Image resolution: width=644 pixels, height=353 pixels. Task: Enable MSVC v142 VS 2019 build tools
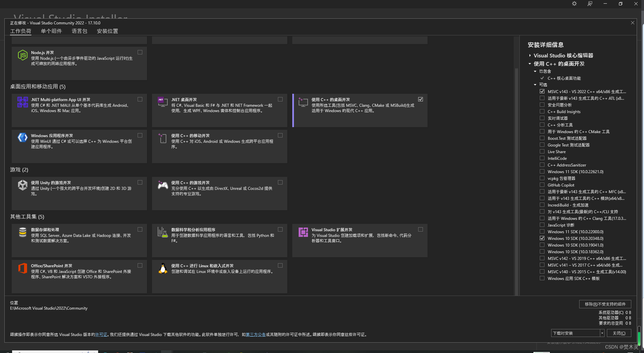click(542, 258)
